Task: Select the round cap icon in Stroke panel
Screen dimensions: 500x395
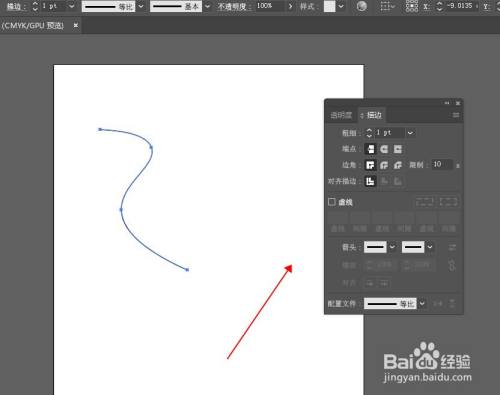Action: (x=384, y=149)
